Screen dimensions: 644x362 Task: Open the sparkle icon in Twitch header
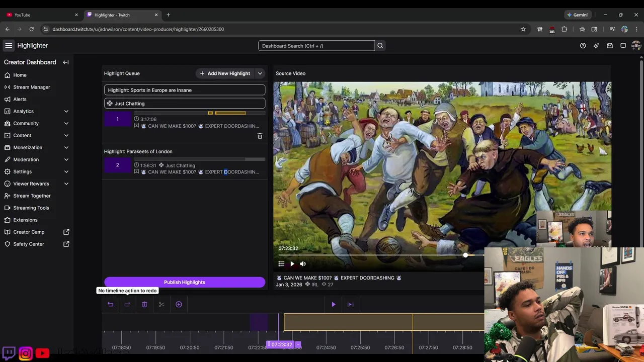point(596,46)
